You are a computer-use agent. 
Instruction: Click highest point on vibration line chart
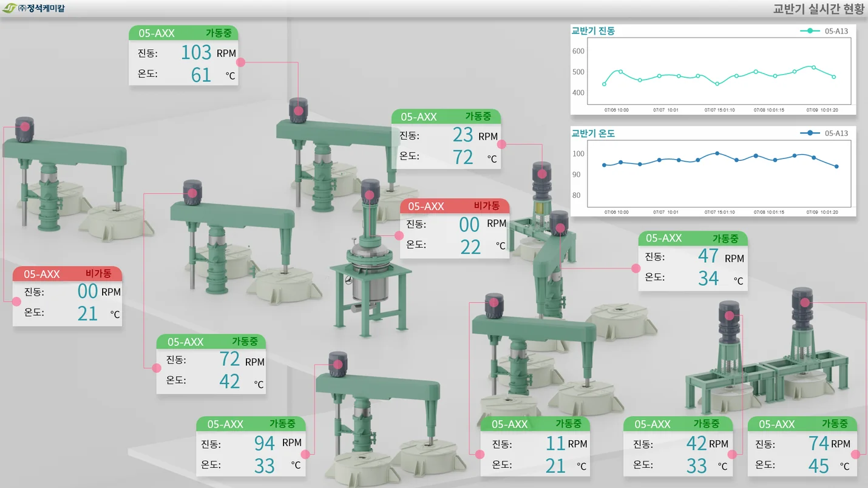tap(813, 67)
